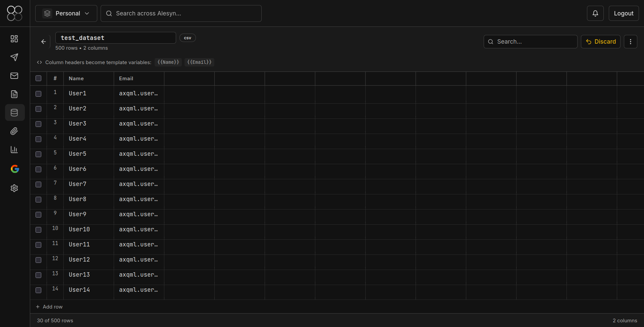Click the Name column header
This screenshot has height=327, width=644.
(x=89, y=79)
